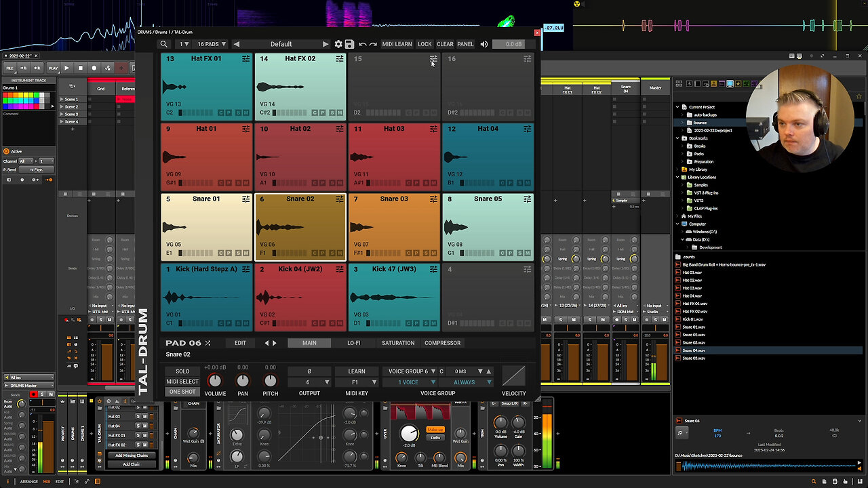Open the F1 MIDI key dropdown
The width and height of the screenshot is (868, 488).
(x=357, y=382)
